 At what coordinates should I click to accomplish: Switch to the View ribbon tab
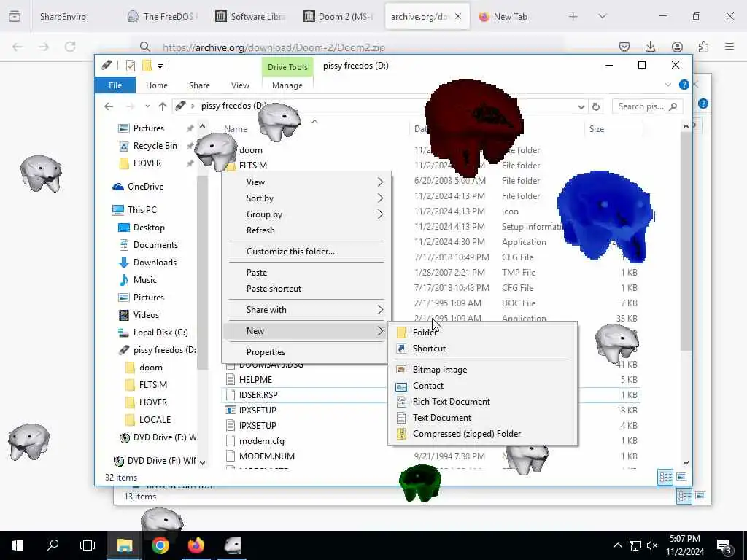[240, 85]
